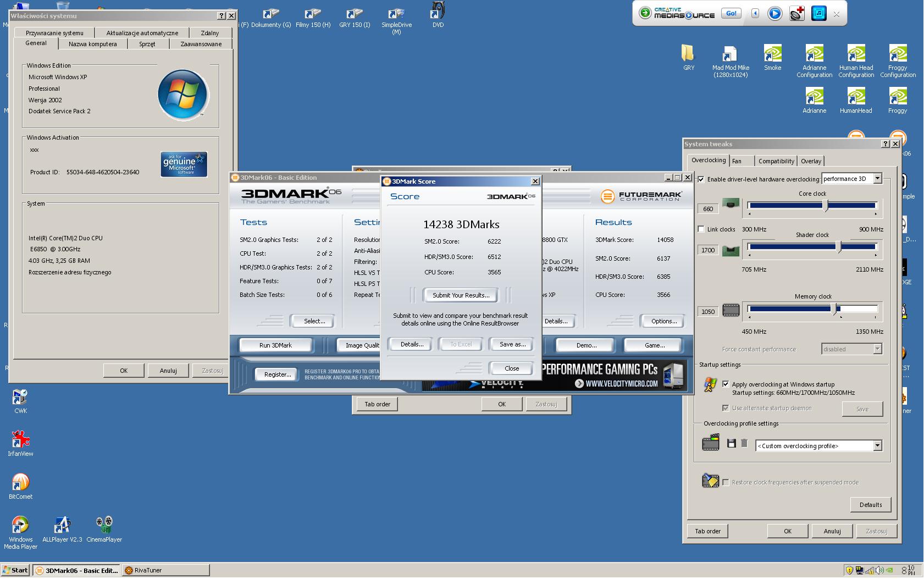The image size is (924, 579).
Task: Switch to the Fan tab in System tweaks
Action: 741,161
